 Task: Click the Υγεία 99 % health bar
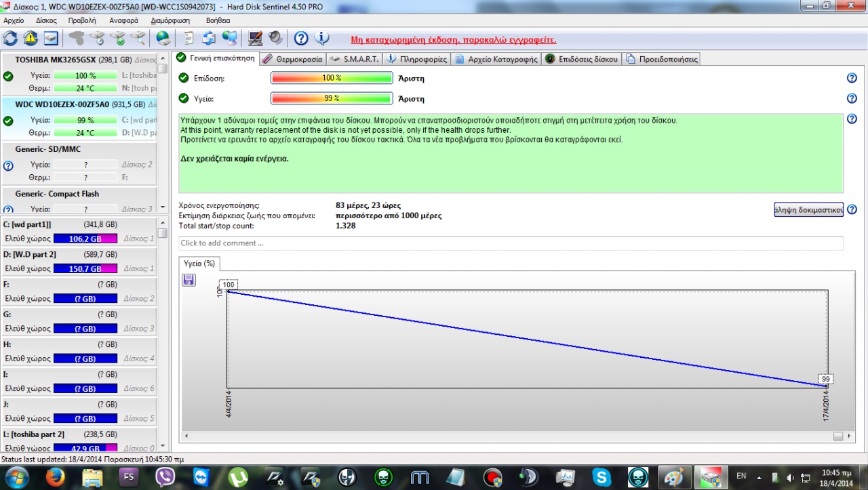pos(332,98)
